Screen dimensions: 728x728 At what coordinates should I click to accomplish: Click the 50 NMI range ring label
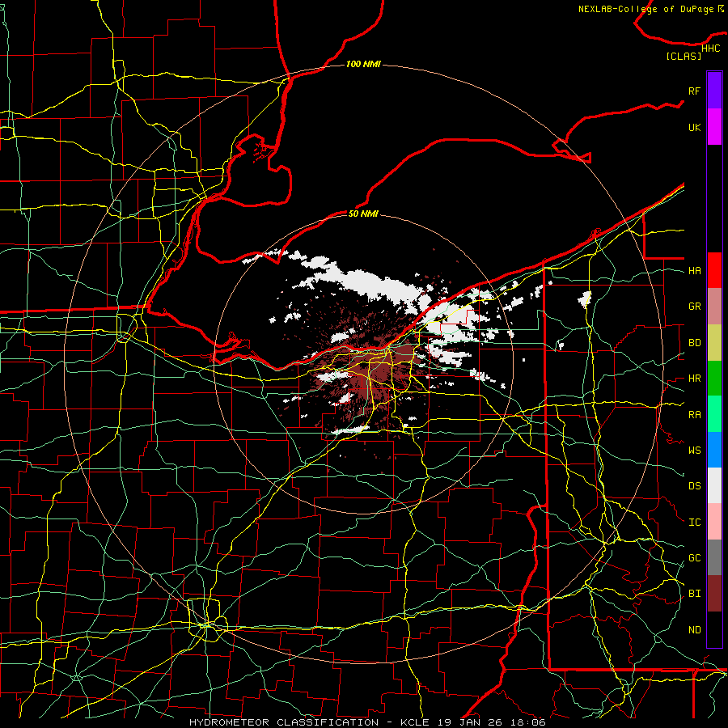click(x=363, y=214)
